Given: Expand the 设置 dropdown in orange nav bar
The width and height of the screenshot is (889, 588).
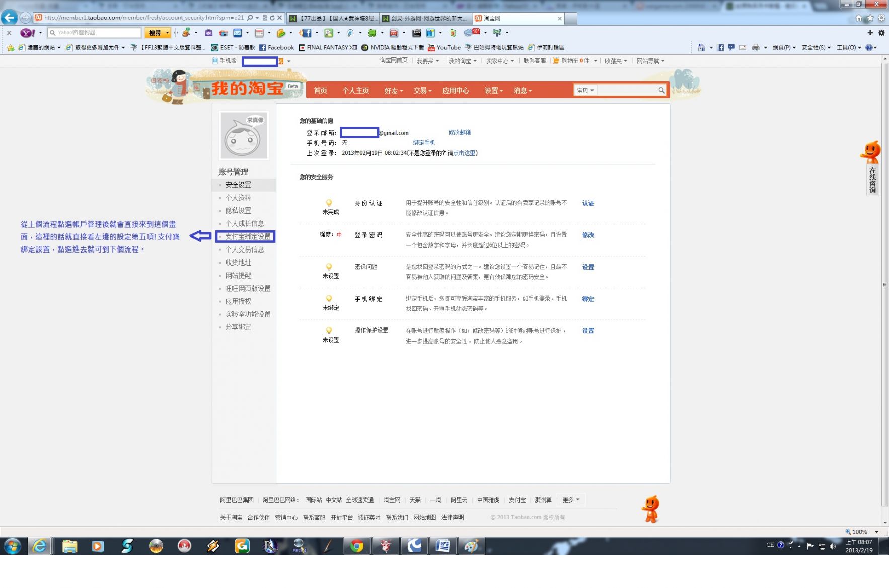Looking at the screenshot, I should [x=493, y=91].
